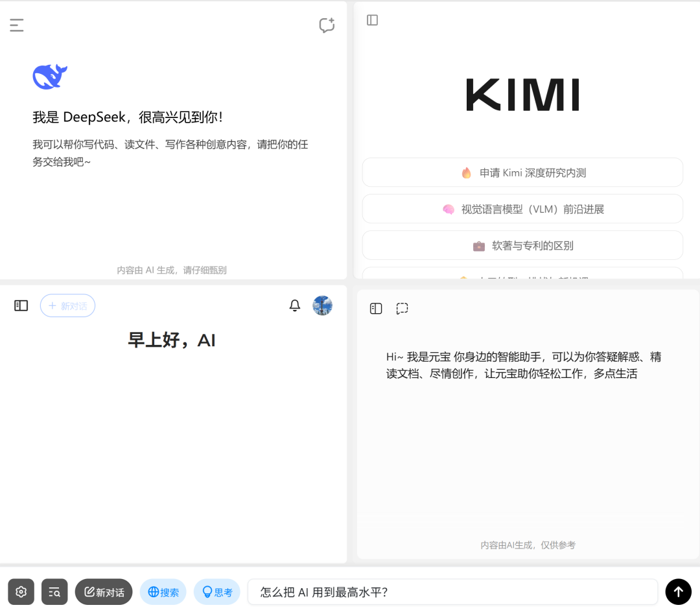Click dashed-square screenshot icon in 元宝 panel
This screenshot has height=614, width=700.
pyautogui.click(x=402, y=309)
